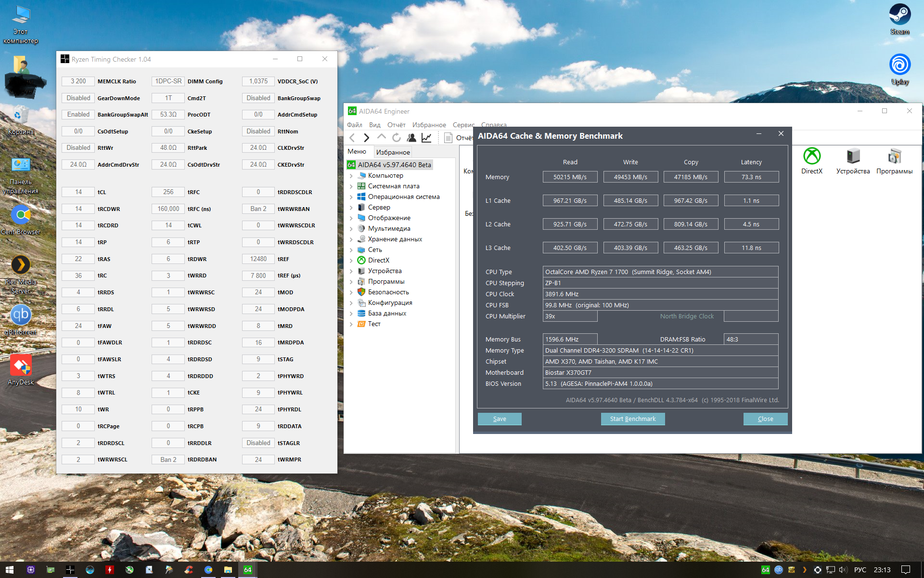
Task: Open the Файл menu
Action: [x=354, y=125]
